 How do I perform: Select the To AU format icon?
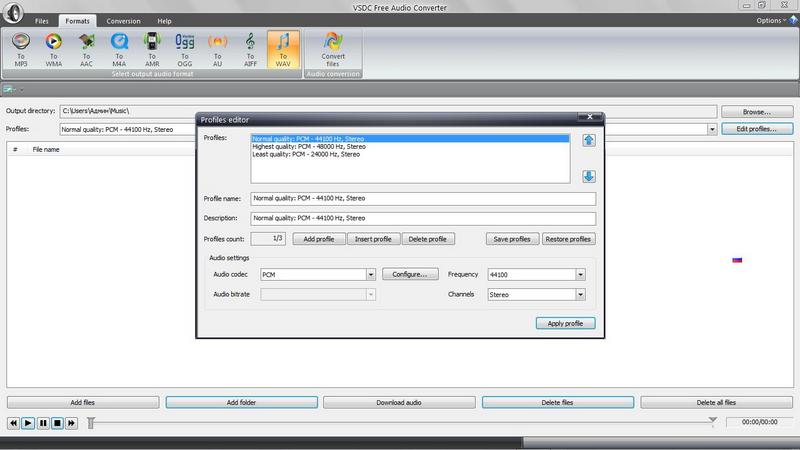217,49
